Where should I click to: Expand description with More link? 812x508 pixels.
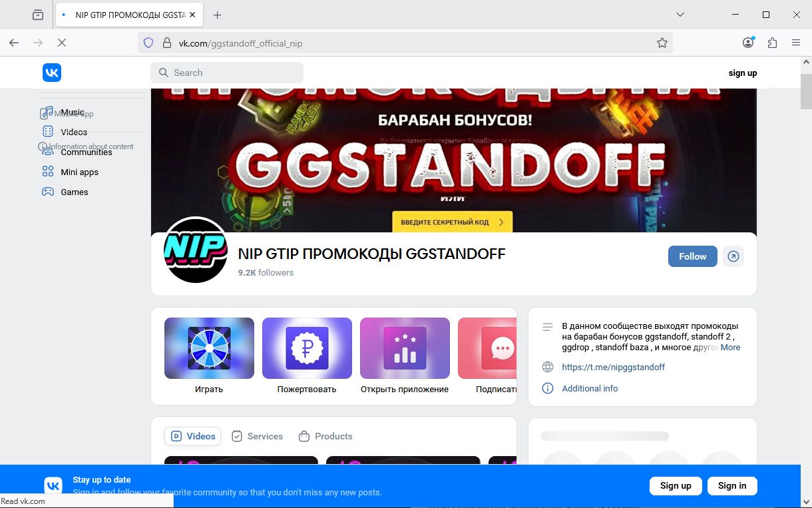pos(730,348)
